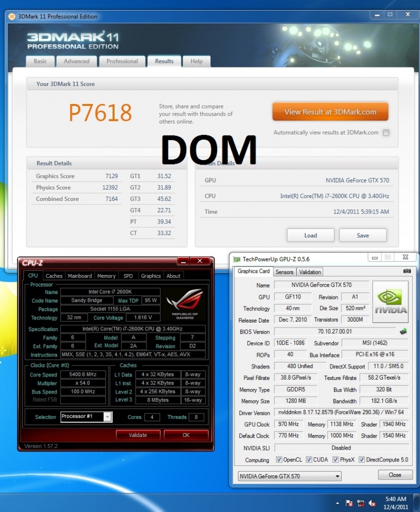Enable automatically view results at 3DMark.com

[385, 133]
